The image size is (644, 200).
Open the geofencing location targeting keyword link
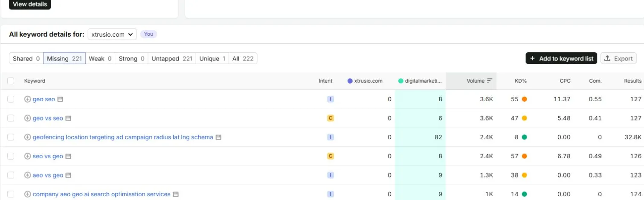(x=123, y=137)
